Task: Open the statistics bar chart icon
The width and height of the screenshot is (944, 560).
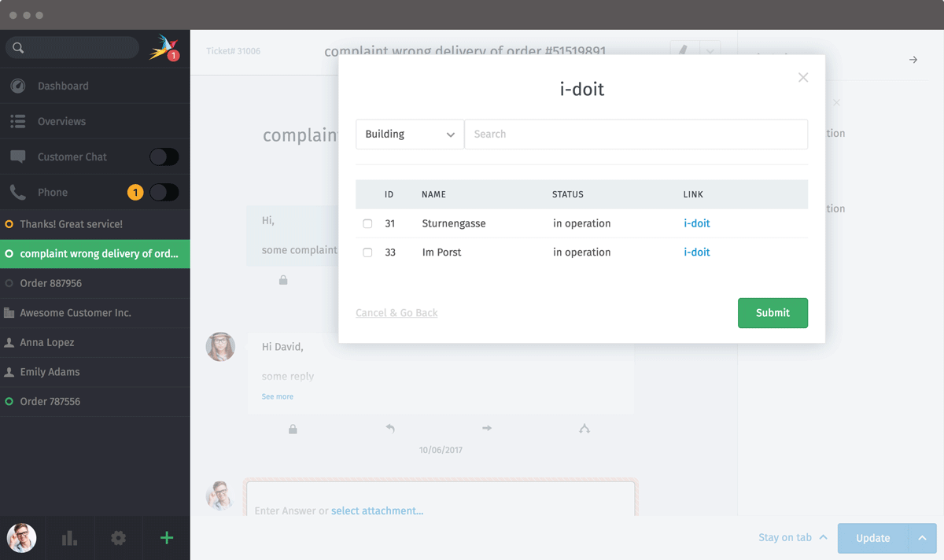Action: [69, 538]
